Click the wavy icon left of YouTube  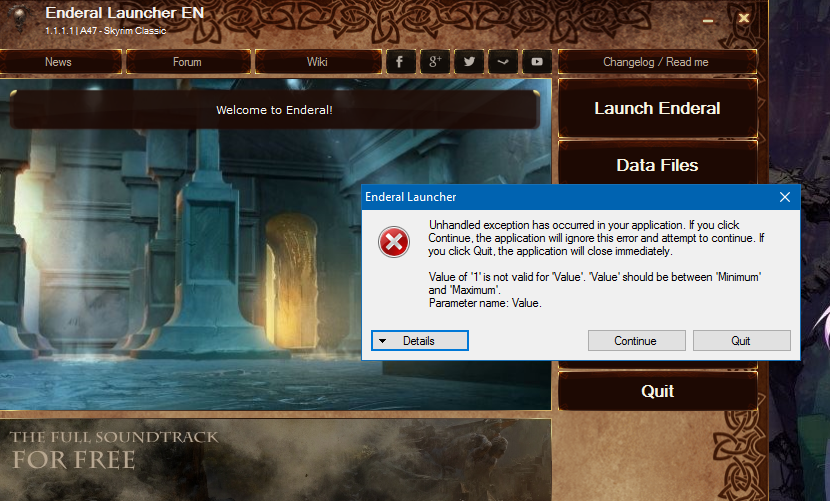pos(503,62)
